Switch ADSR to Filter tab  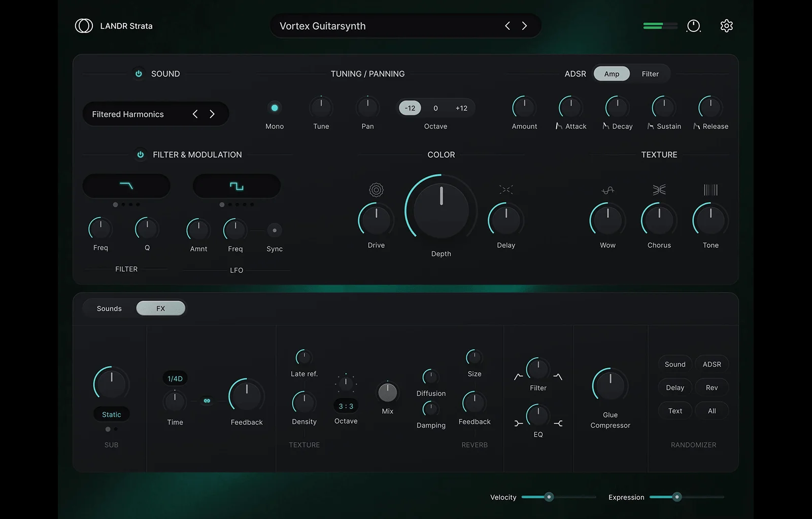(650, 74)
